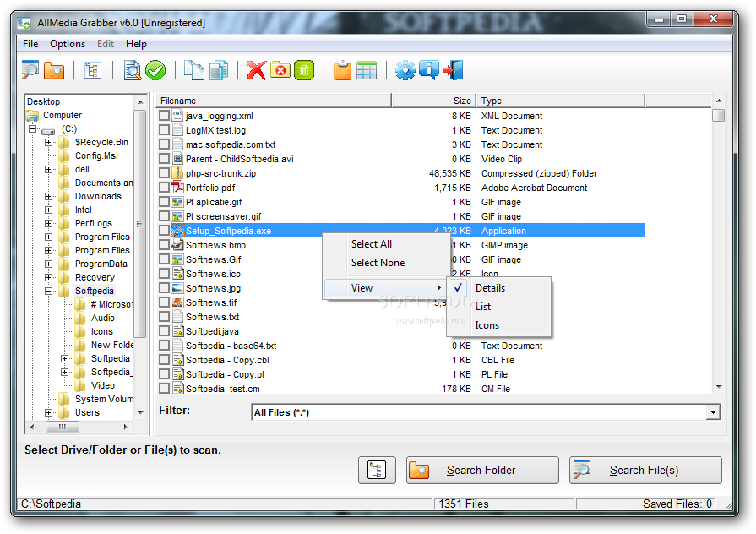This screenshot has height=534, width=756.
Task: Sort by the Filename column header
Action: (x=274, y=101)
